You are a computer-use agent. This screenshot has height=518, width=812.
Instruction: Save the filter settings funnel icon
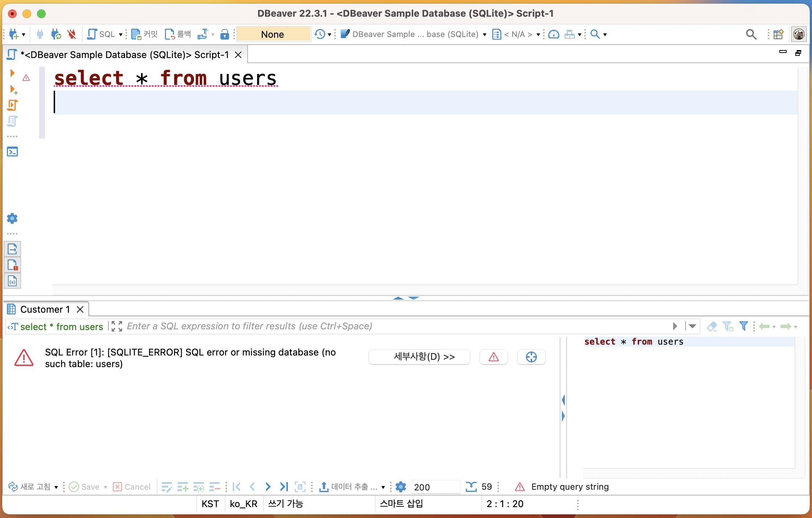[x=728, y=326]
